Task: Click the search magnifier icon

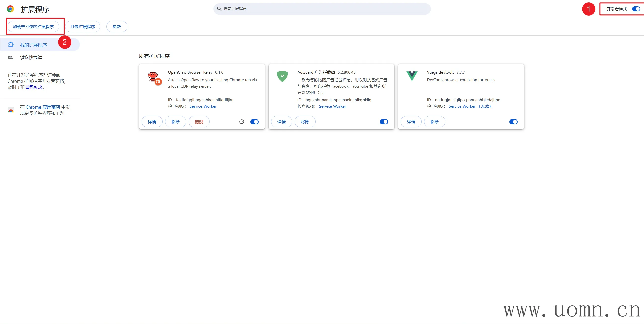Action: click(219, 9)
